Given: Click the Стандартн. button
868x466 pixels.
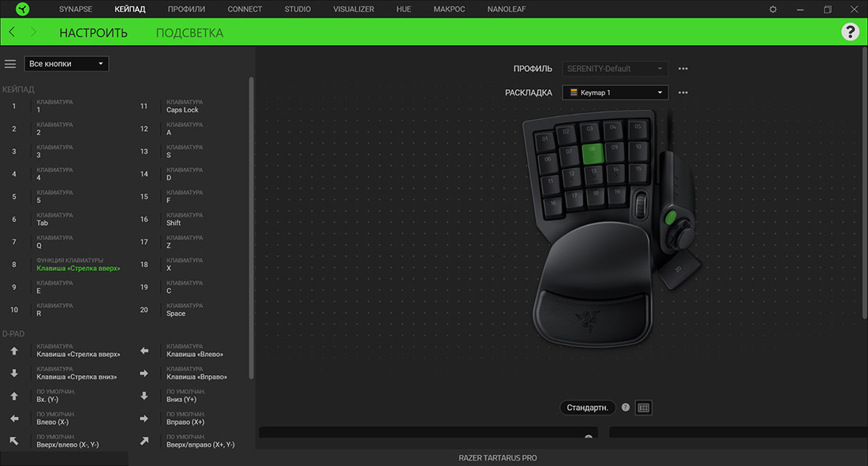Looking at the screenshot, I should coord(586,407).
